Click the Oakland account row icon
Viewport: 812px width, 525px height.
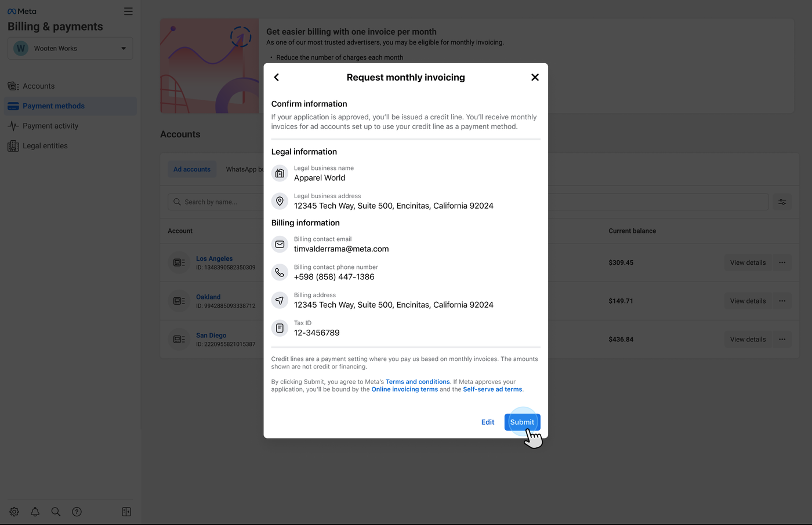tap(179, 301)
